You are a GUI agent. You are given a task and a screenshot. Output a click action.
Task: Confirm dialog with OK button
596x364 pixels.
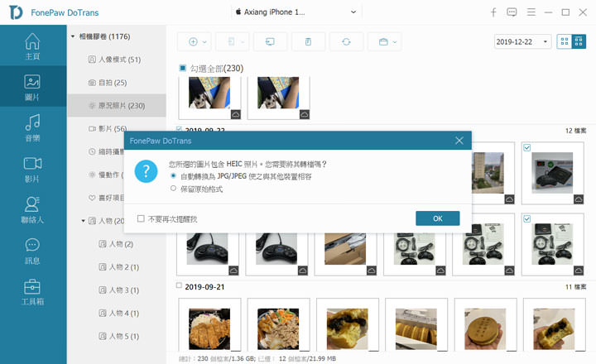(x=438, y=218)
